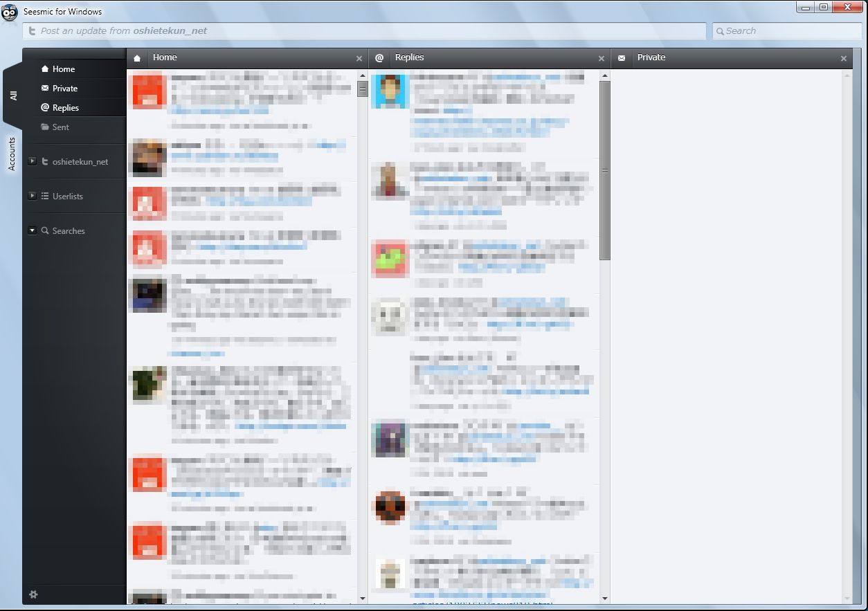This screenshot has width=868, height=611.
Task: Click the Userlists label
Action: tap(68, 197)
